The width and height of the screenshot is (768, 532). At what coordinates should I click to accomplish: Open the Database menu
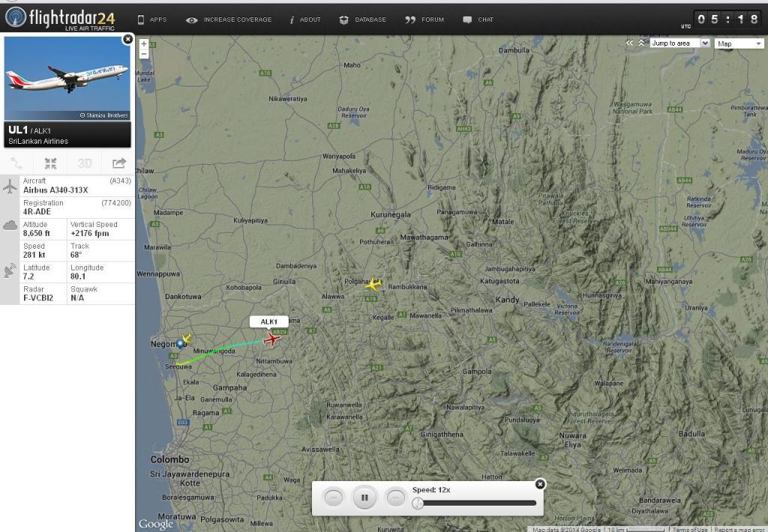[362, 19]
